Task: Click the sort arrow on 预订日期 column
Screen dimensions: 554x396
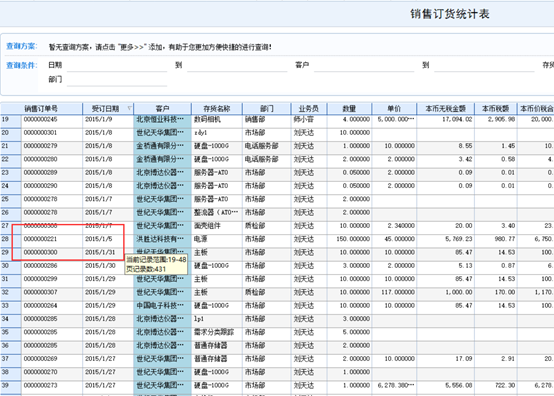Action: tap(130, 108)
